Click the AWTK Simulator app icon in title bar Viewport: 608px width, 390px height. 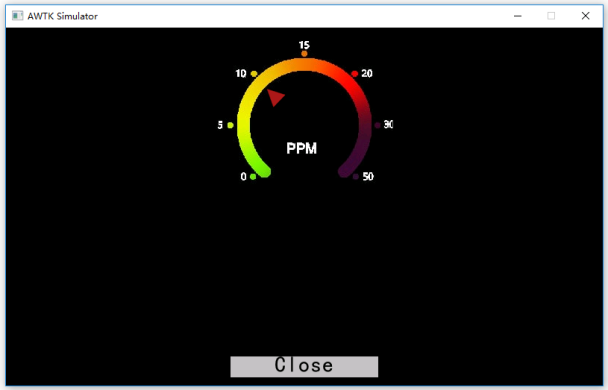click(x=17, y=16)
